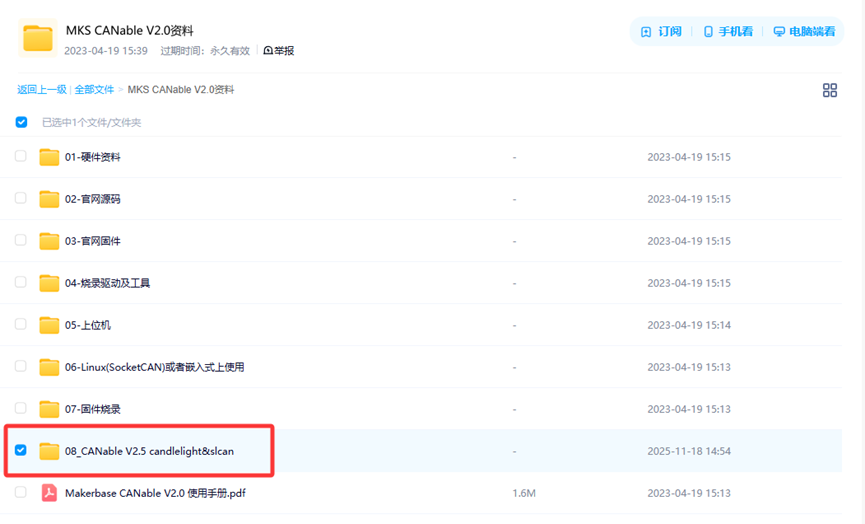
Task: Check the box for 02-官网源码
Action: point(20,198)
